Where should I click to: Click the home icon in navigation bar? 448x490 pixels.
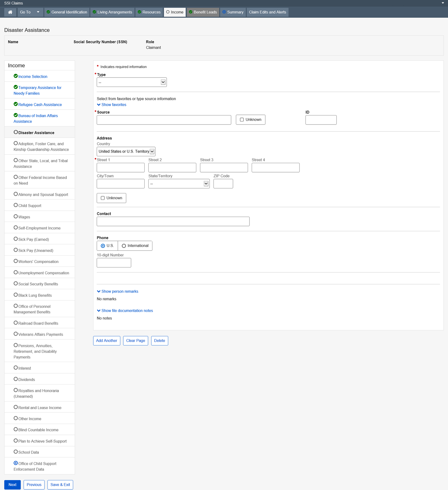[x=10, y=12]
